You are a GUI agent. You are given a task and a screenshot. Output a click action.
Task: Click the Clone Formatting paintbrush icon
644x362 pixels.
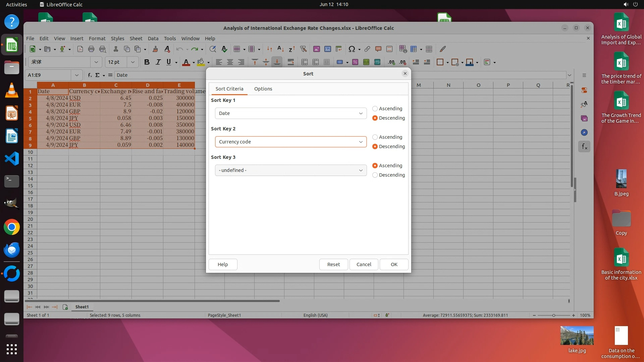155,49
